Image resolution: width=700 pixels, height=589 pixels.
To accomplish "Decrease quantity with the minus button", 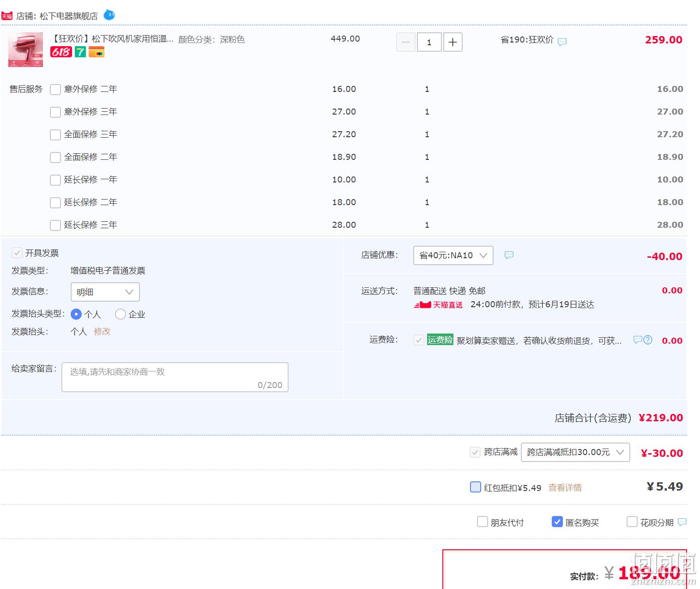I will [x=406, y=42].
